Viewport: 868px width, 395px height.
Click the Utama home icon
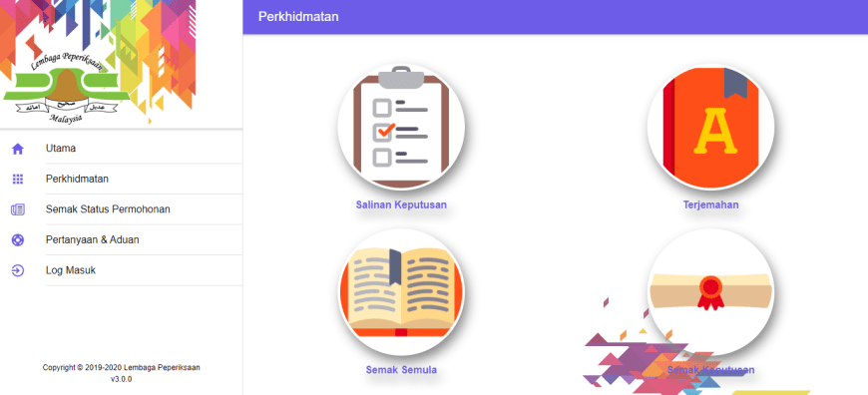click(18, 149)
